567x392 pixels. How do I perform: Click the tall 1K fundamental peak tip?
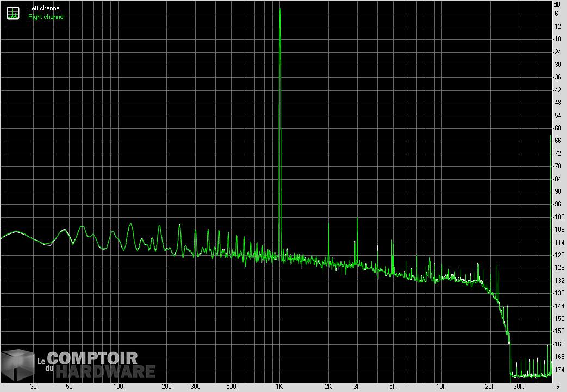point(279,9)
